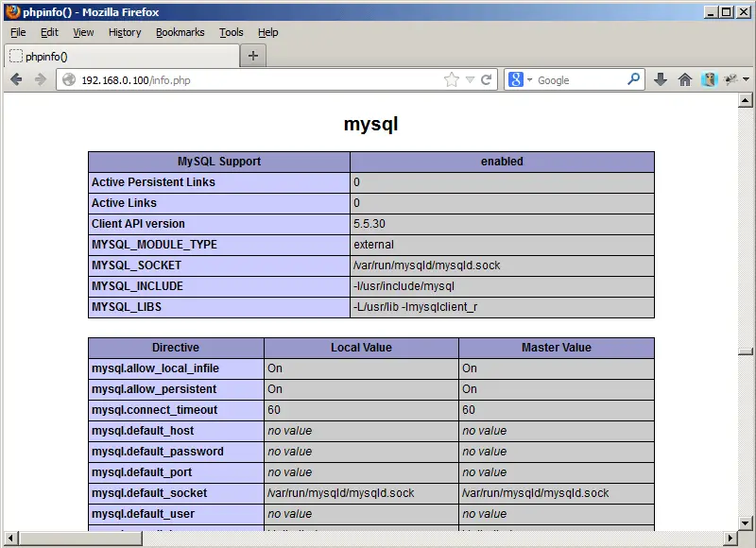756x548 pixels.
Task: Click the search magnifier icon
Action: (633, 79)
